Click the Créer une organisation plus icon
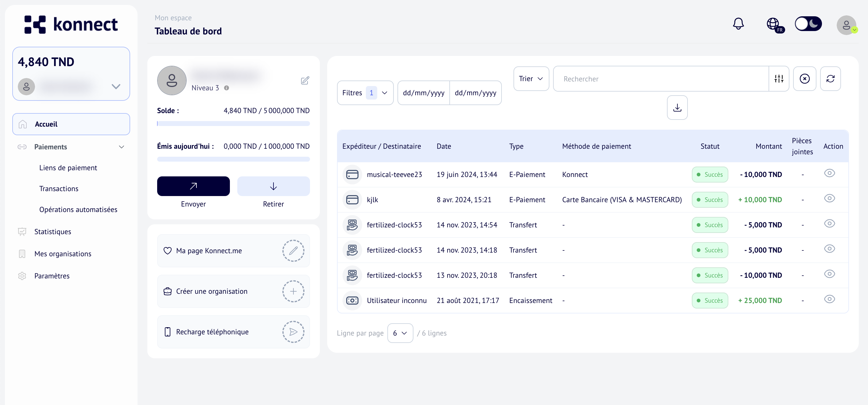Image resolution: width=868 pixels, height=405 pixels. coord(293,291)
